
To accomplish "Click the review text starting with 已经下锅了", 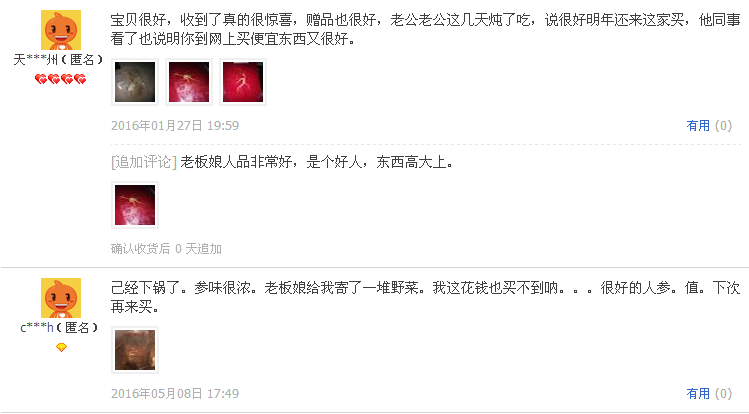I will [x=426, y=297].
